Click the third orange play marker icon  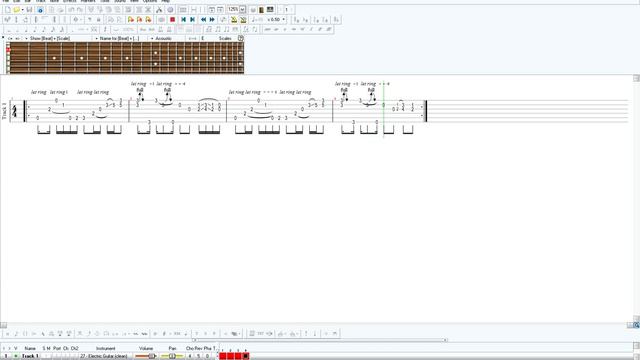(x=149, y=20)
